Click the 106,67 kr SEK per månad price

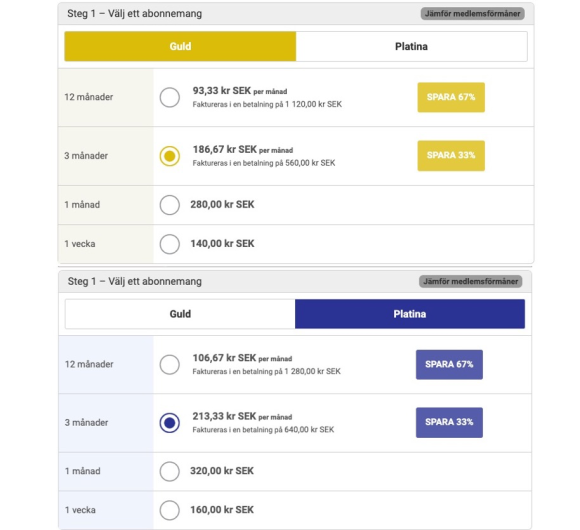242,358
